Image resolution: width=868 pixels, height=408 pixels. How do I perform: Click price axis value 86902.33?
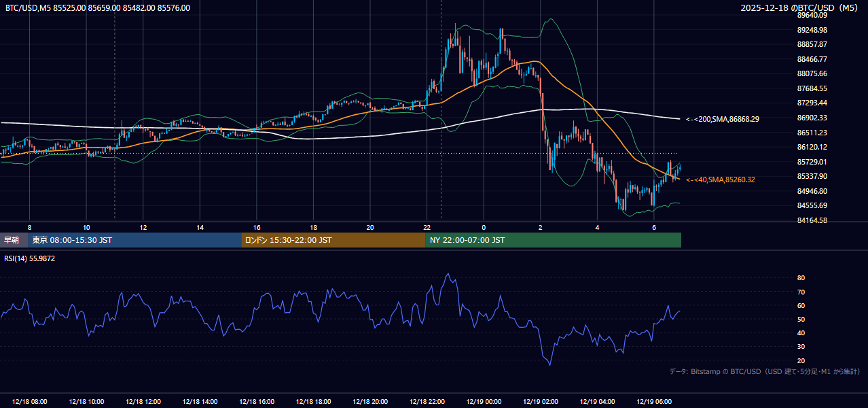pos(812,118)
